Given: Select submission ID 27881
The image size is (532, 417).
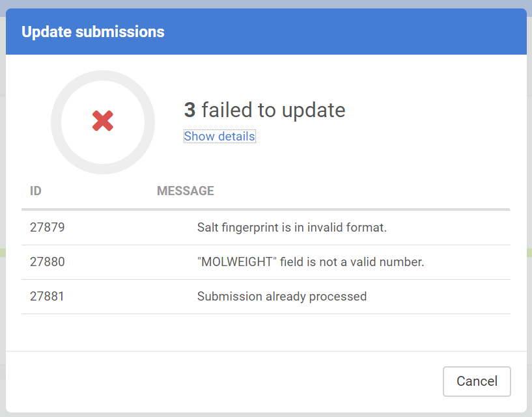Looking at the screenshot, I should (48, 297).
